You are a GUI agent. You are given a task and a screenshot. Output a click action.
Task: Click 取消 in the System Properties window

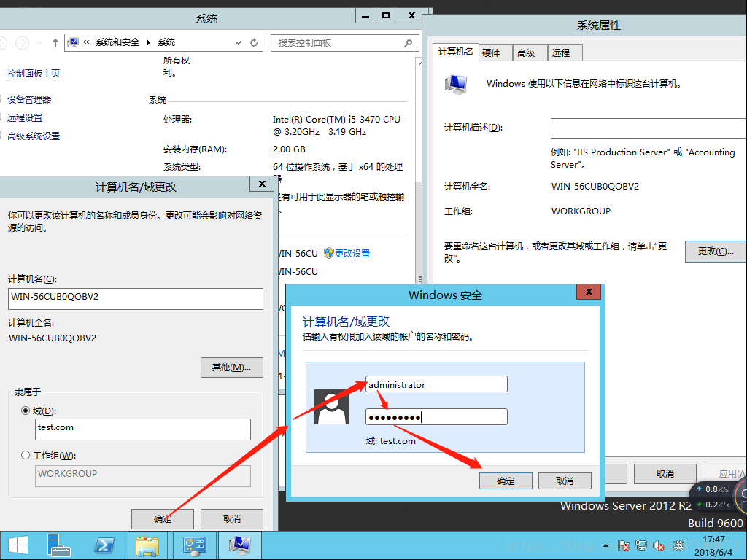pos(665,474)
